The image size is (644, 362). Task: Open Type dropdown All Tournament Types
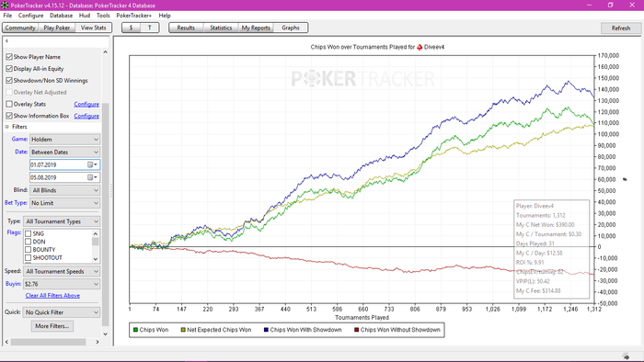(x=62, y=221)
